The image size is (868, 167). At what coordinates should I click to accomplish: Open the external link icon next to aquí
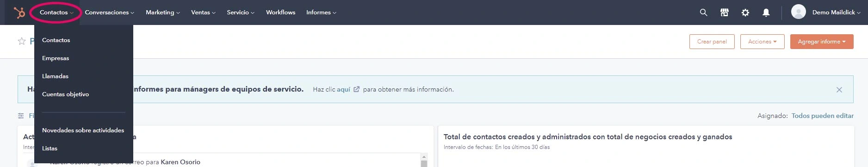[356, 89]
